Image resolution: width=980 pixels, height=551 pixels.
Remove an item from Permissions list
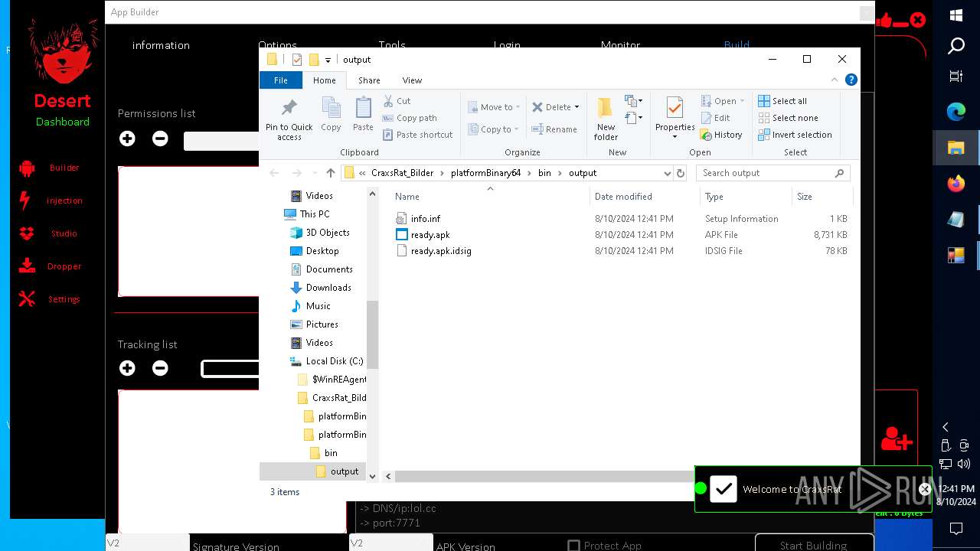click(x=160, y=139)
